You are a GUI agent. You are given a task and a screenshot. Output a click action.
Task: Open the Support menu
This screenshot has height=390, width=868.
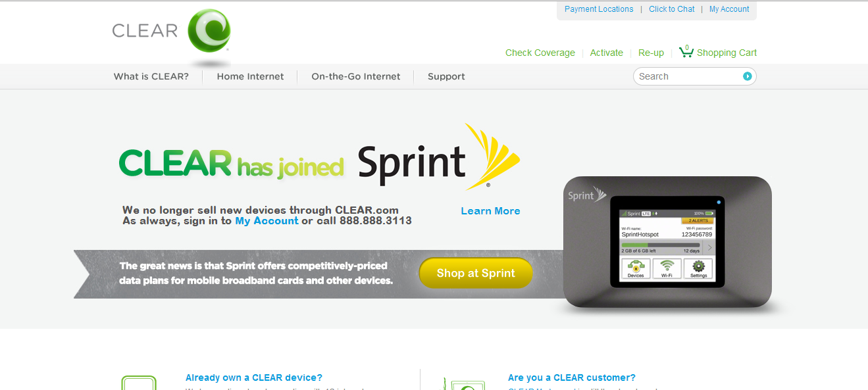446,76
